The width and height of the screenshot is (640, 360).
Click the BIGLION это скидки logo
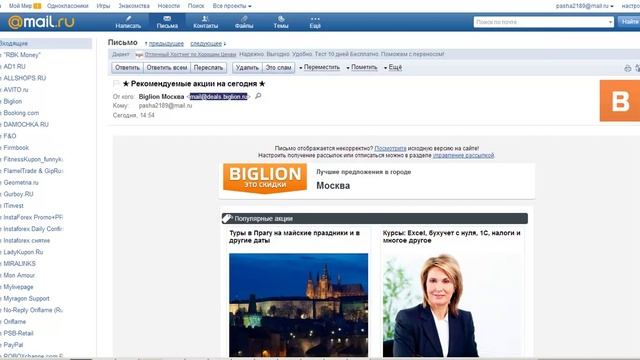click(x=265, y=178)
